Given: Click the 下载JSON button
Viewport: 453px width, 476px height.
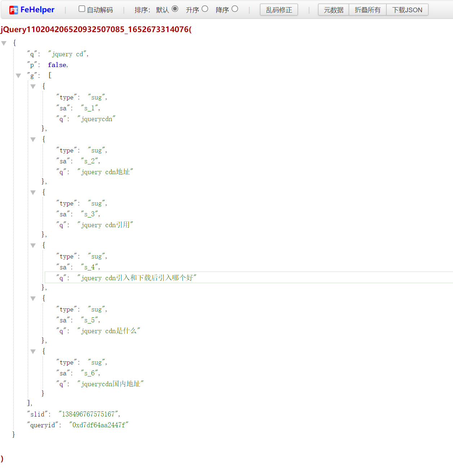Looking at the screenshot, I should pos(407,10).
